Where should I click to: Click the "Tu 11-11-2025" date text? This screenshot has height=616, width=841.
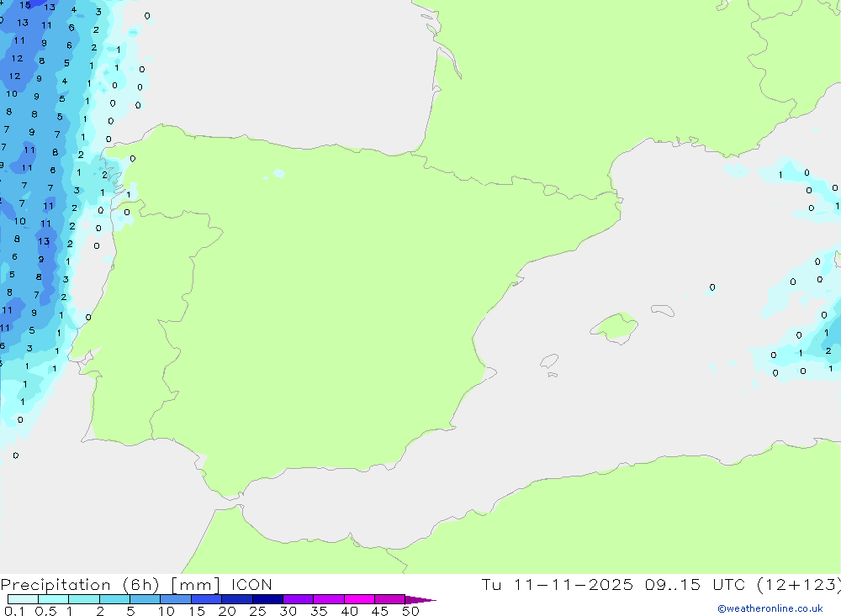tap(557, 584)
